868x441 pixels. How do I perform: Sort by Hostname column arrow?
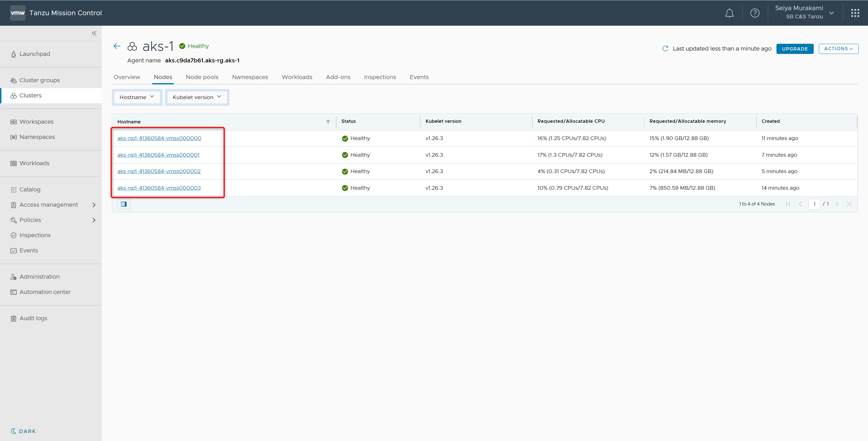(328, 122)
